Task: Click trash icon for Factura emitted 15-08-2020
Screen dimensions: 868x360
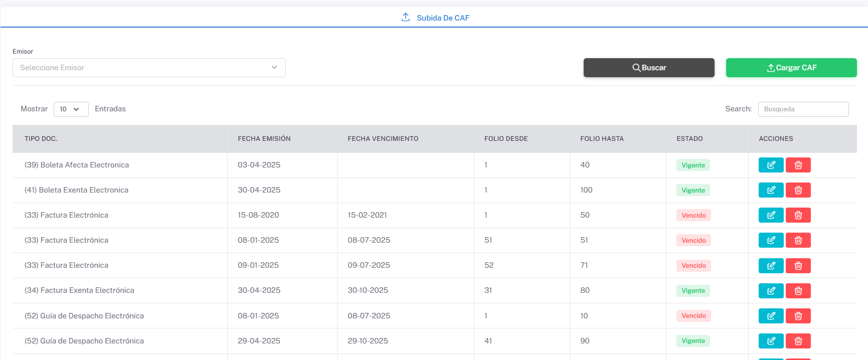Action: point(798,215)
